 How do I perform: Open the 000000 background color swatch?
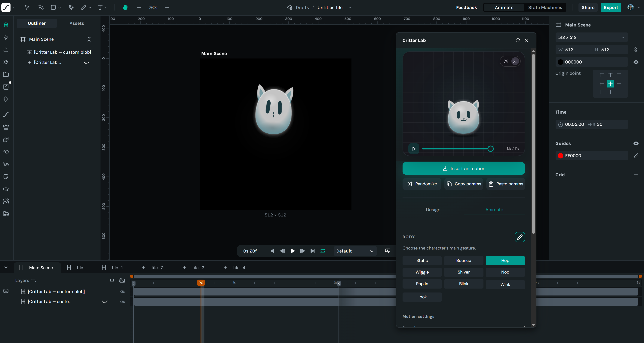click(x=560, y=62)
